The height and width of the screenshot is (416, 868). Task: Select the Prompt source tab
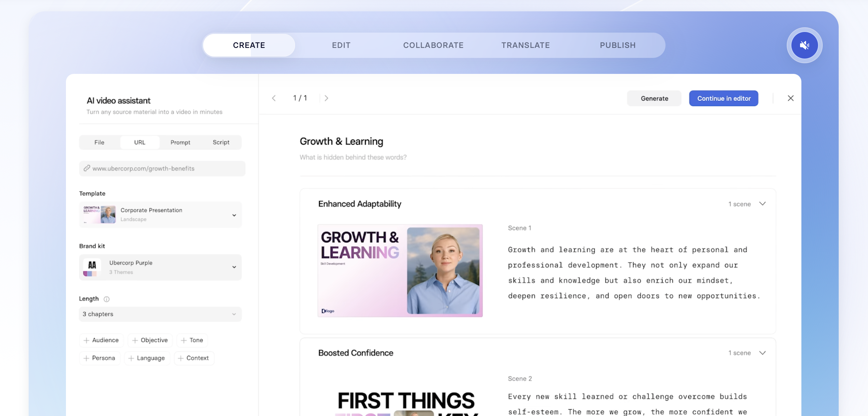tap(180, 142)
